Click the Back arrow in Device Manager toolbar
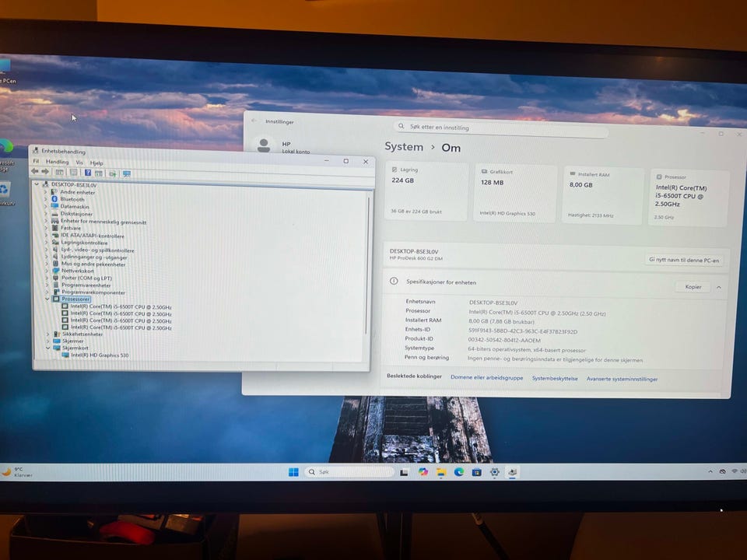The image size is (747, 560). (35, 171)
